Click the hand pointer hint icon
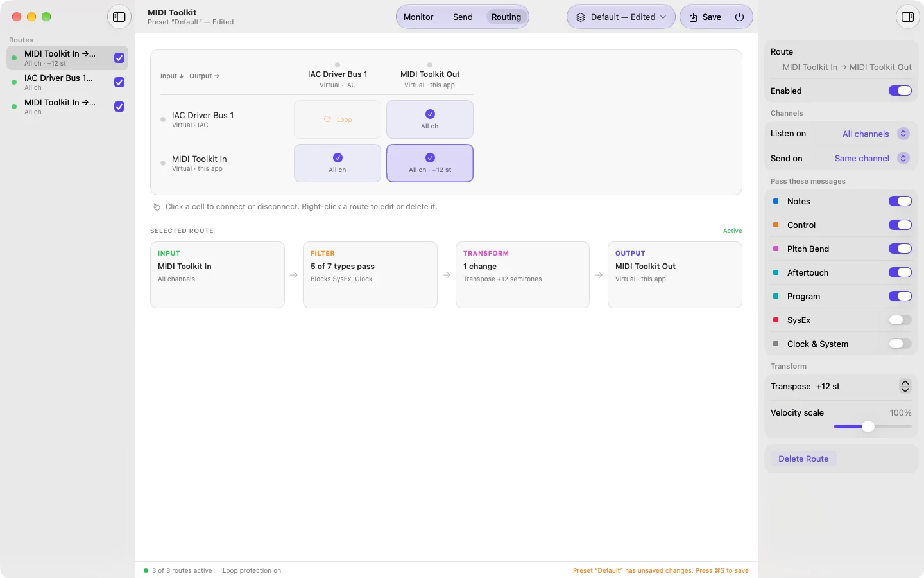 coord(157,207)
